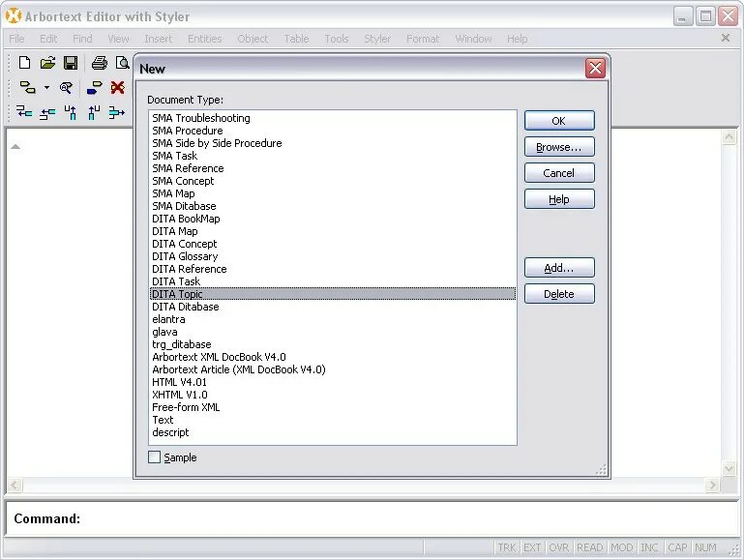The width and height of the screenshot is (744, 560).
Task: Click the Print toolbar icon
Action: [x=100, y=63]
